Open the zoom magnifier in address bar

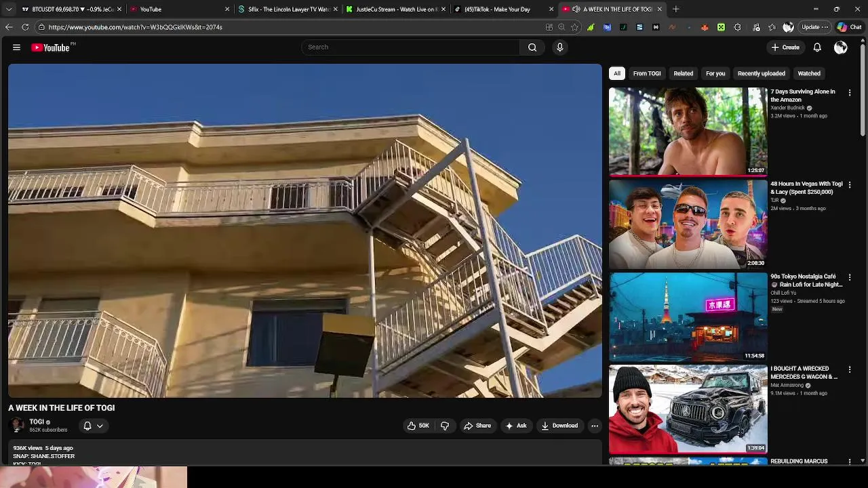pyautogui.click(x=561, y=27)
